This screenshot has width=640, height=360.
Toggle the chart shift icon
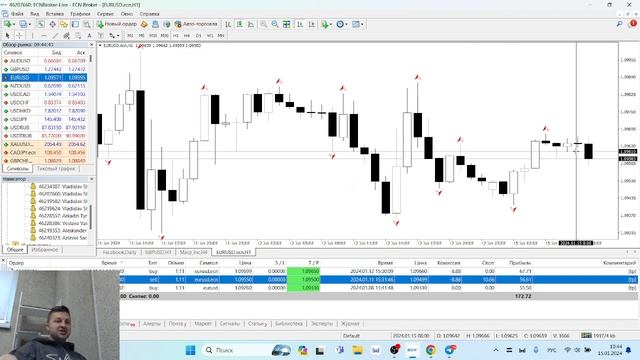[x=312, y=24]
